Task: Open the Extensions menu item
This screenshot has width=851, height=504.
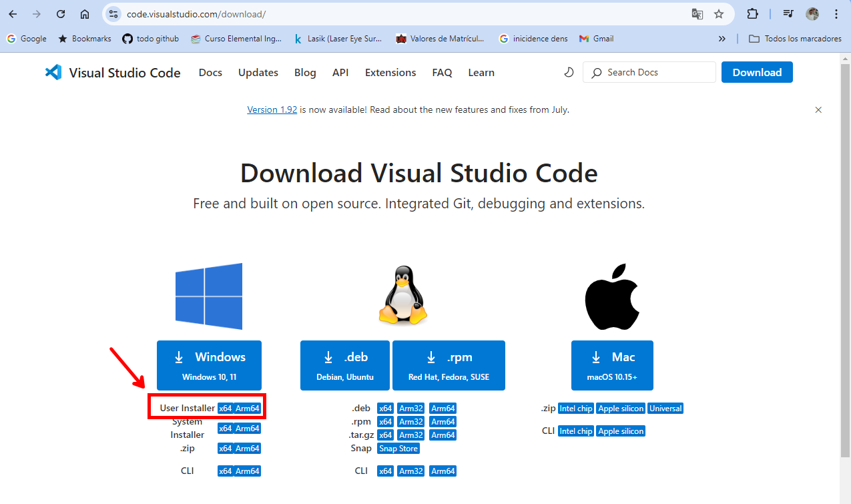Action: pos(390,72)
